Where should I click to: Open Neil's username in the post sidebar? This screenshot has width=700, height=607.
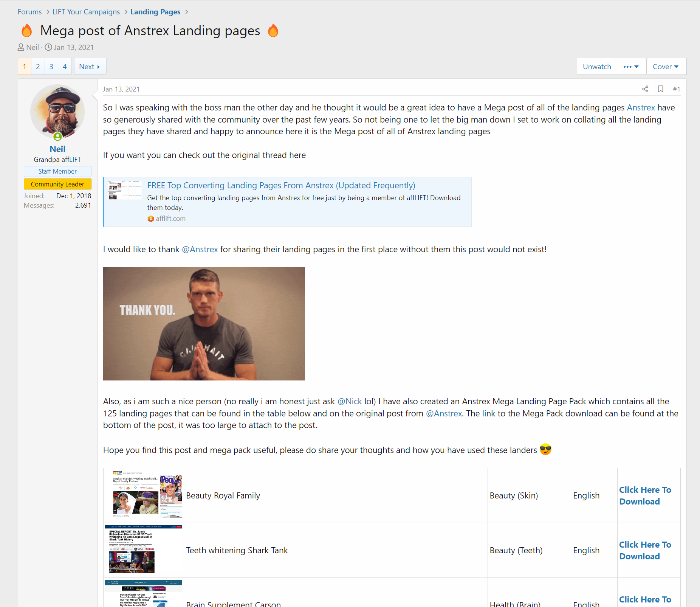click(57, 149)
